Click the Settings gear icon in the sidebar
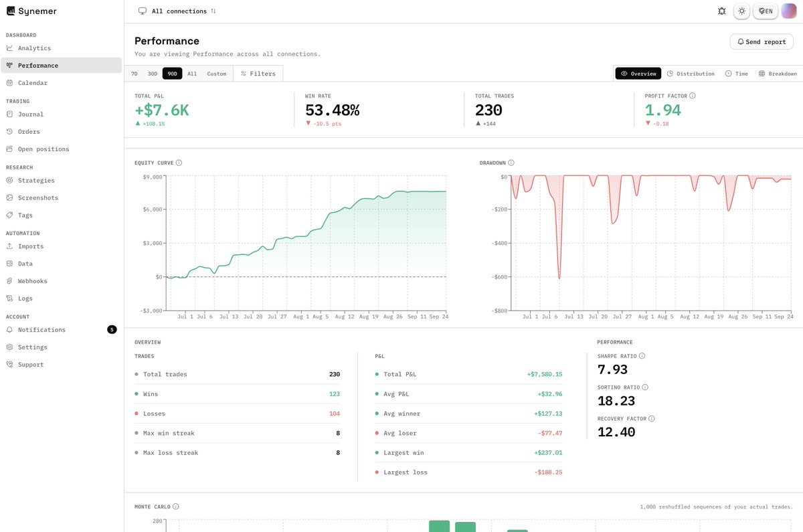Screen dimensions: 803x532 pyautogui.click(x=10, y=347)
